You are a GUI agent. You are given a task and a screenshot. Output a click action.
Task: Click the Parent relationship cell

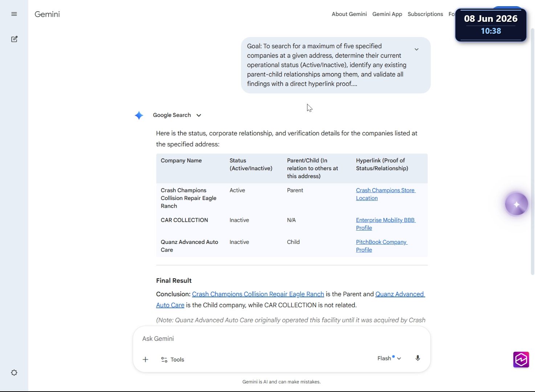pos(295,190)
